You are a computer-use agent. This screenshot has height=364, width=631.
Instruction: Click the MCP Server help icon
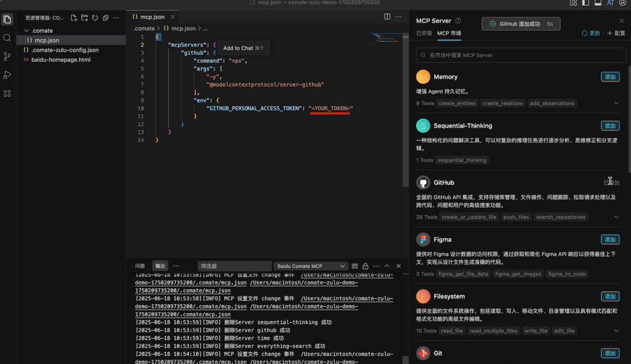[458, 20]
